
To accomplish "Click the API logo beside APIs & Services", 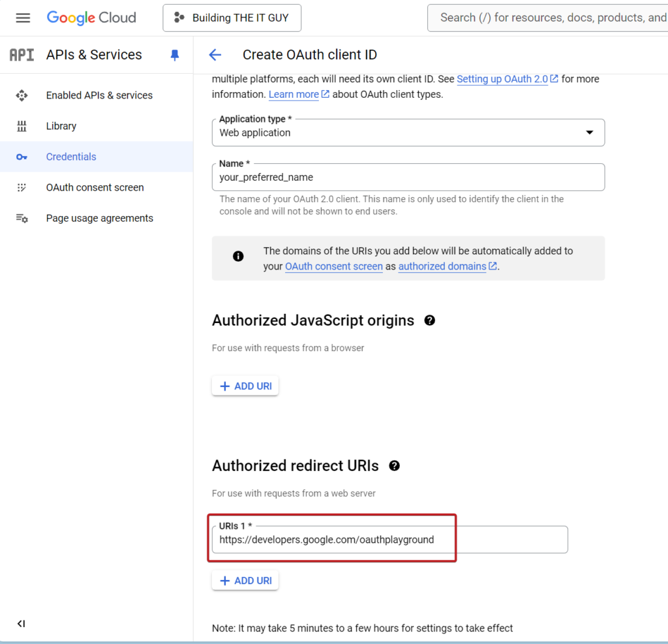I will tap(22, 55).
